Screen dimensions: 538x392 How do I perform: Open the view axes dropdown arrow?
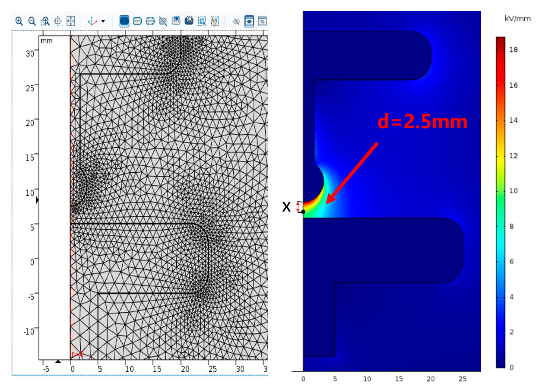[x=103, y=21]
